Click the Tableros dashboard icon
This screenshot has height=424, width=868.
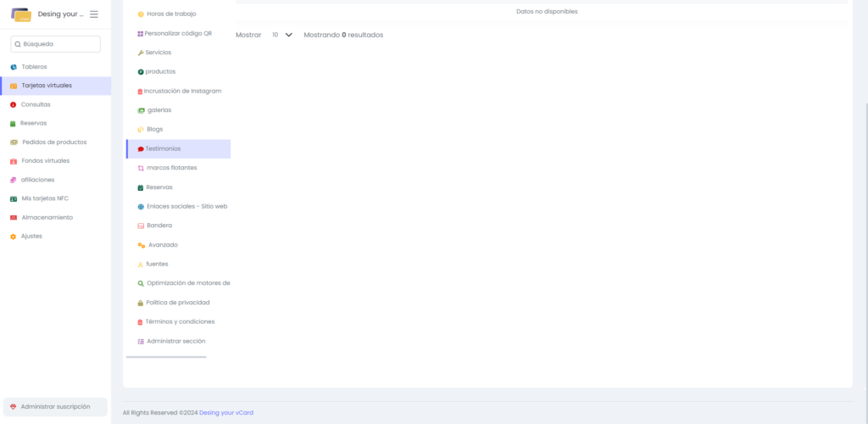click(x=14, y=67)
